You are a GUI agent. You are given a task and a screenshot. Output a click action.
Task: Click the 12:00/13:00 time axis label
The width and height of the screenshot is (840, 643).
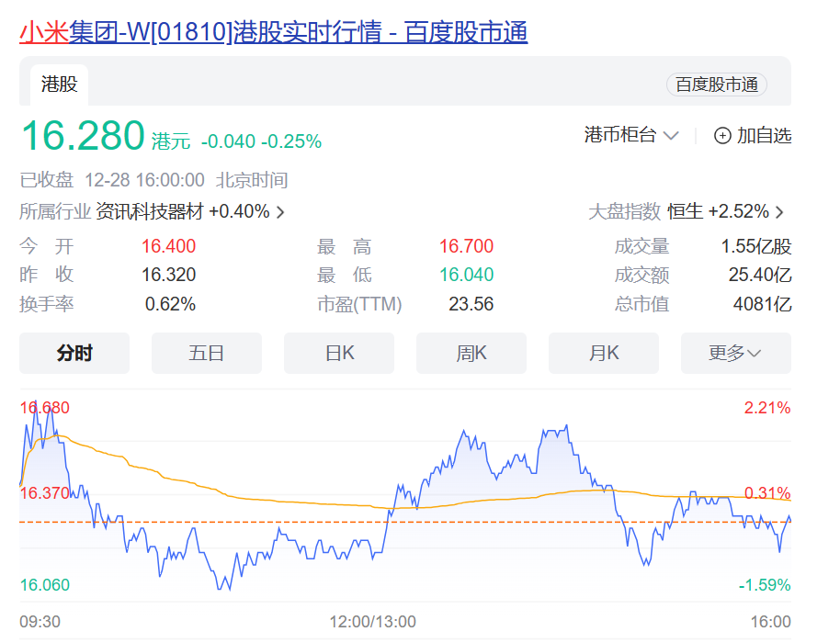point(373,622)
